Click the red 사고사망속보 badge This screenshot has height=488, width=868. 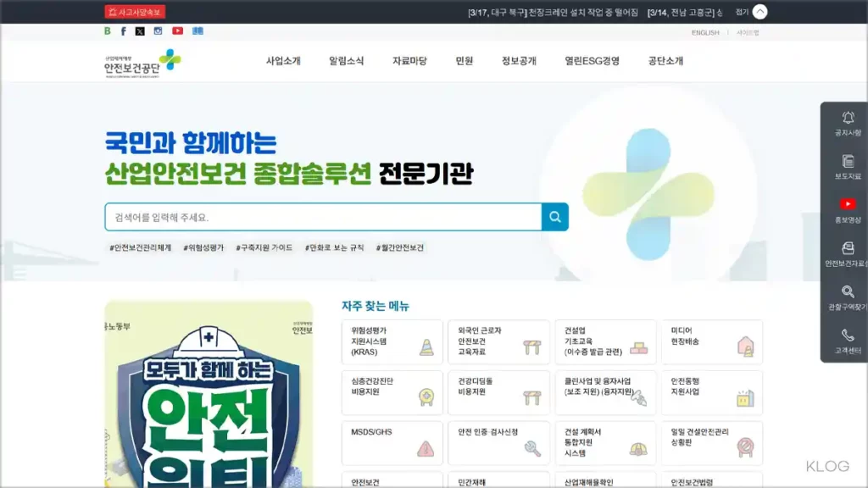click(135, 12)
